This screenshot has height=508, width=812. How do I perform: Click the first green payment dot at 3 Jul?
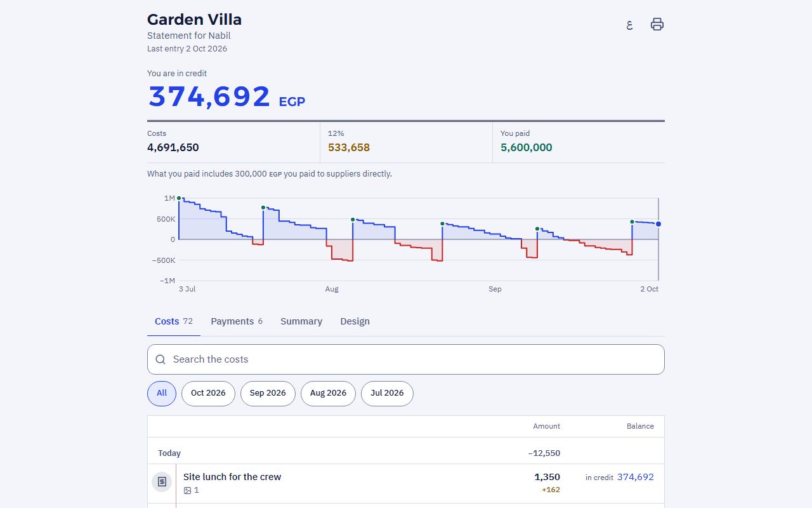179,199
